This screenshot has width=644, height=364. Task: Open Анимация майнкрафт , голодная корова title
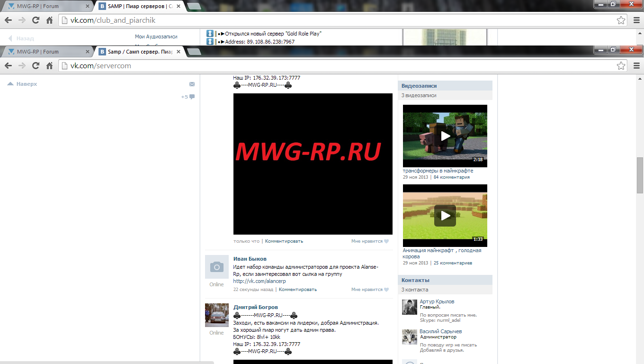442,254
